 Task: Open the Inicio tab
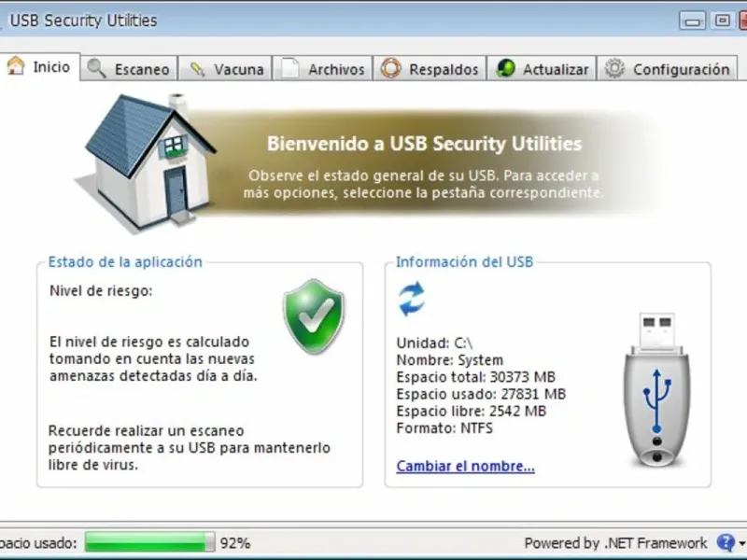coord(39,66)
